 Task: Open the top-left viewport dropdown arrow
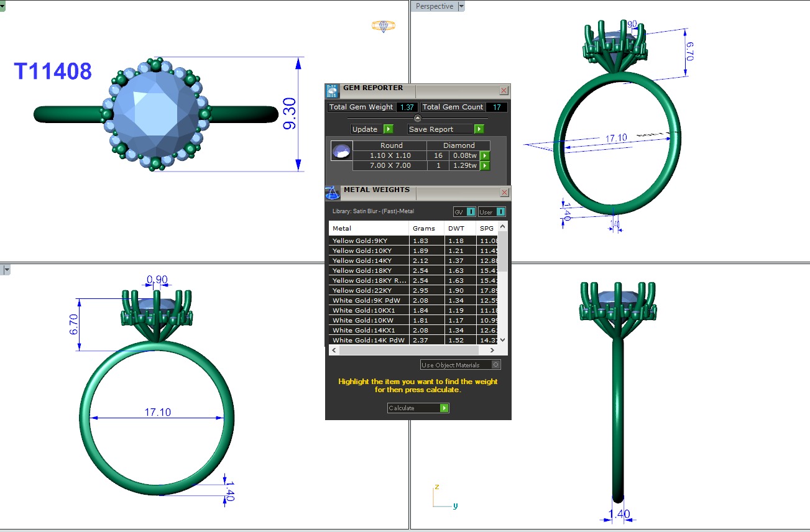(2, 6)
